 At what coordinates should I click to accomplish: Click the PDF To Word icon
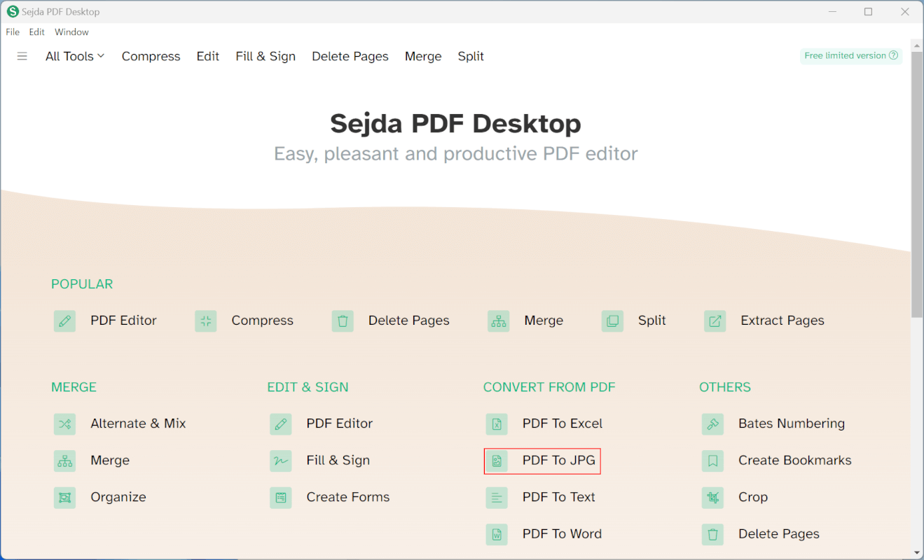coord(497,534)
